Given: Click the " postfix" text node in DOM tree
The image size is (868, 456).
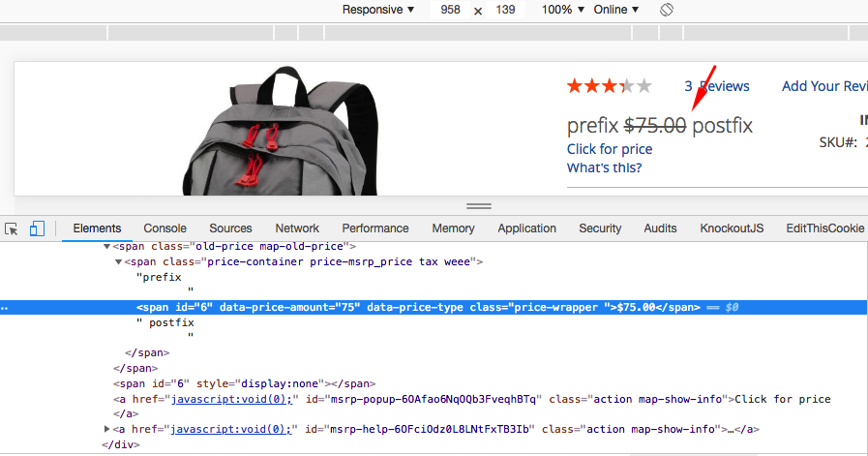Looking at the screenshot, I should click(165, 322).
